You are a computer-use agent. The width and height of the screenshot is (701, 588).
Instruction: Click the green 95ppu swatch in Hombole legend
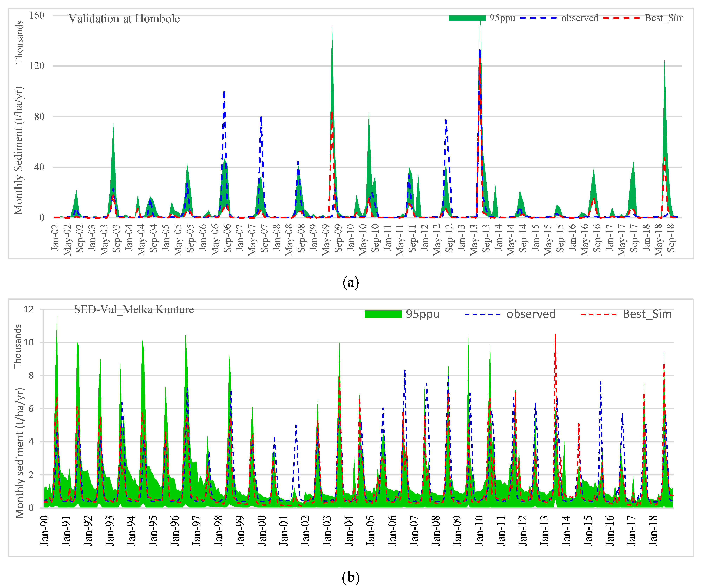coord(467,18)
